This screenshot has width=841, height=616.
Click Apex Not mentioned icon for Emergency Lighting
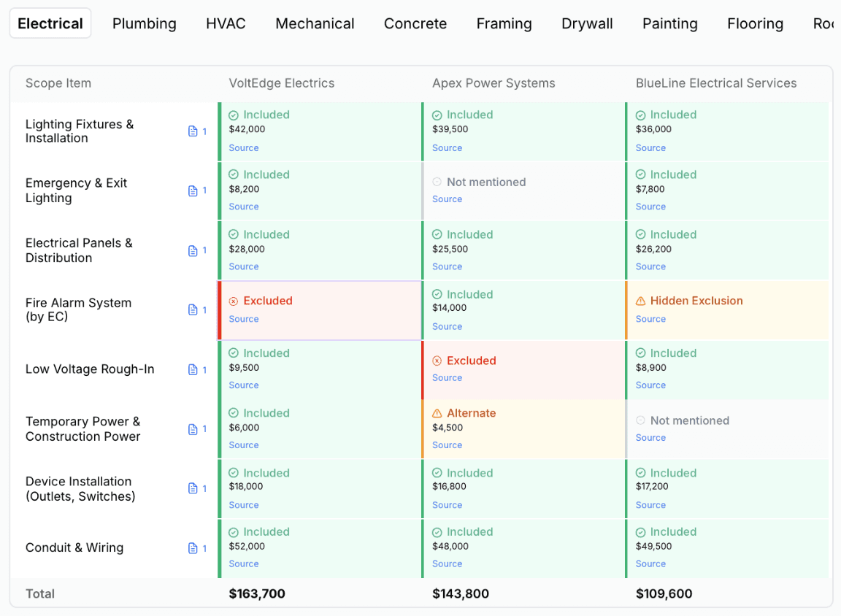click(x=437, y=182)
